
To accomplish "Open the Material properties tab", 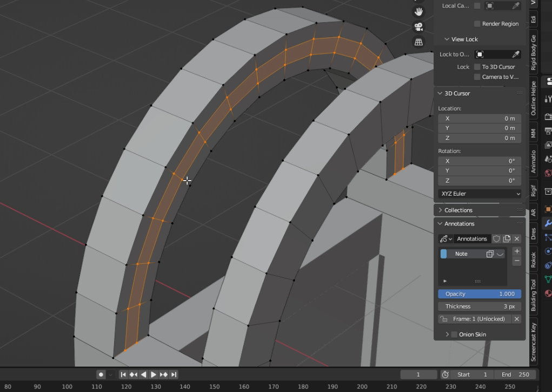I will (548, 294).
